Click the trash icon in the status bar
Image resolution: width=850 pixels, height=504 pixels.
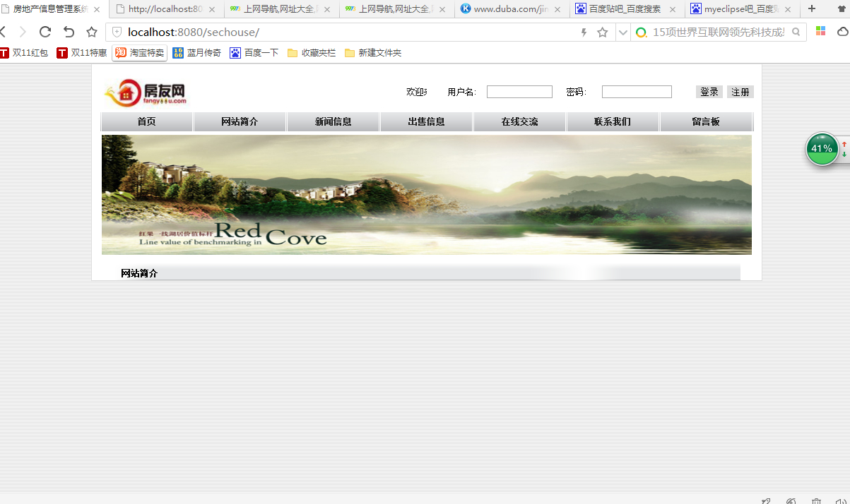point(816,501)
